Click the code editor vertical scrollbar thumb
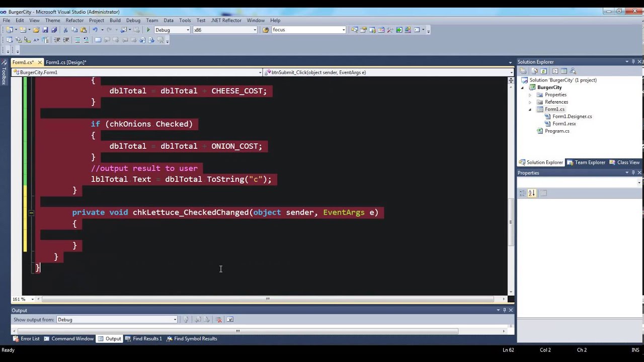 511,222
